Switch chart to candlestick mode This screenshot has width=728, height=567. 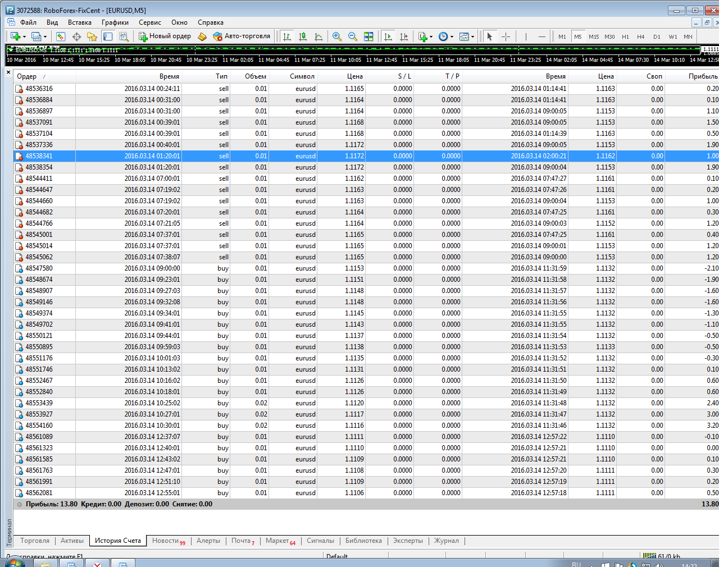[x=303, y=36]
